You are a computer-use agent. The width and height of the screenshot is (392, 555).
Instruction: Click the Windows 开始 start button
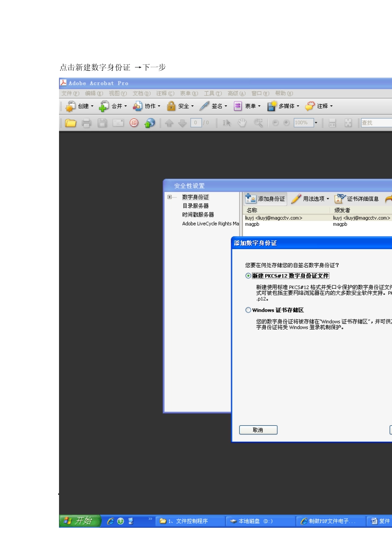point(80,521)
